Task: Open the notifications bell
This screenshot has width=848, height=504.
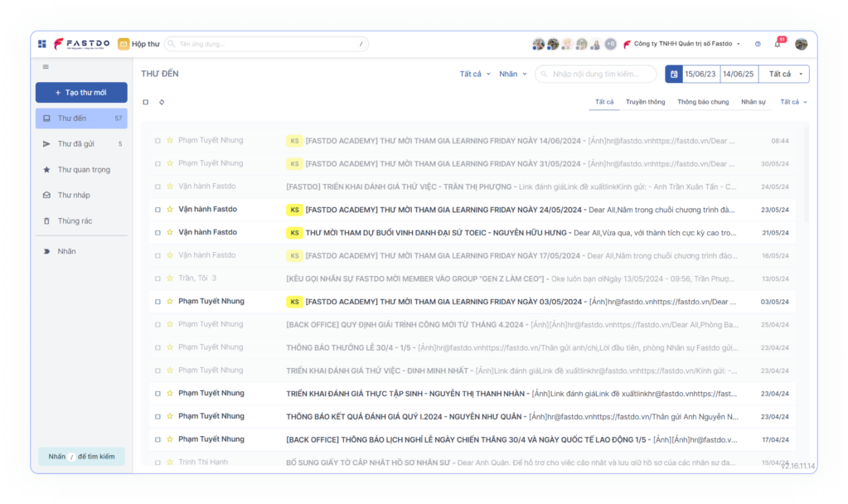Action: (778, 44)
